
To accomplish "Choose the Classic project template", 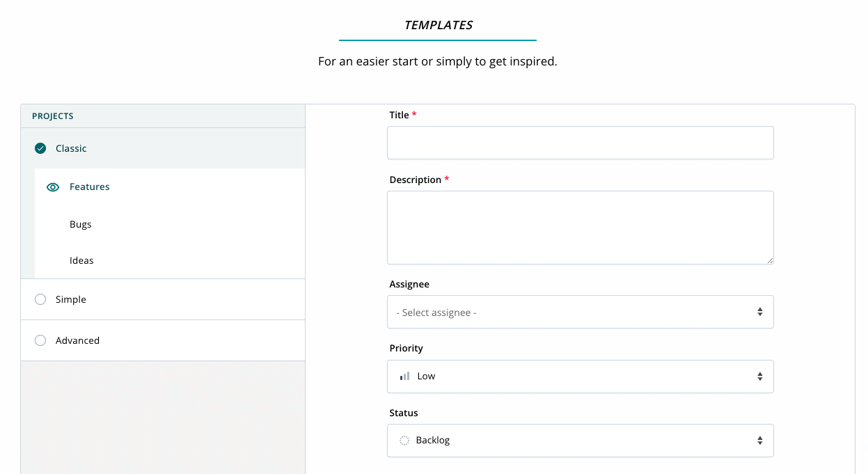I will click(x=72, y=148).
